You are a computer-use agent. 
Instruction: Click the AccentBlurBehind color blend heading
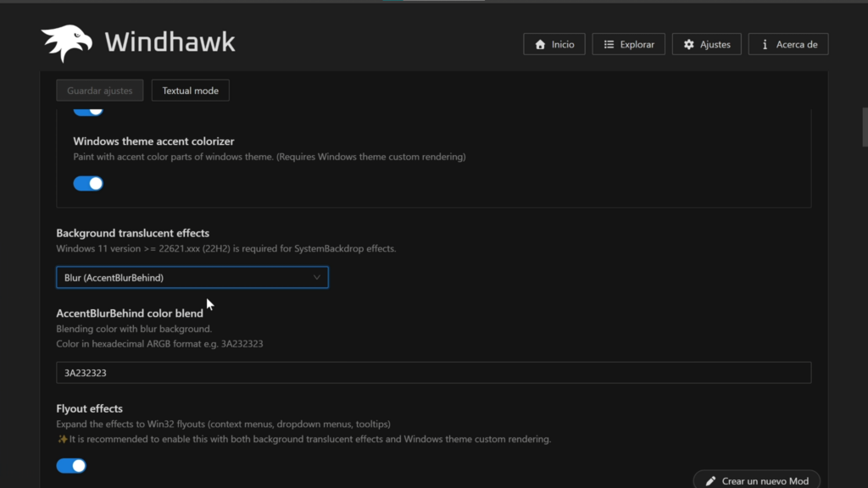pyautogui.click(x=130, y=313)
